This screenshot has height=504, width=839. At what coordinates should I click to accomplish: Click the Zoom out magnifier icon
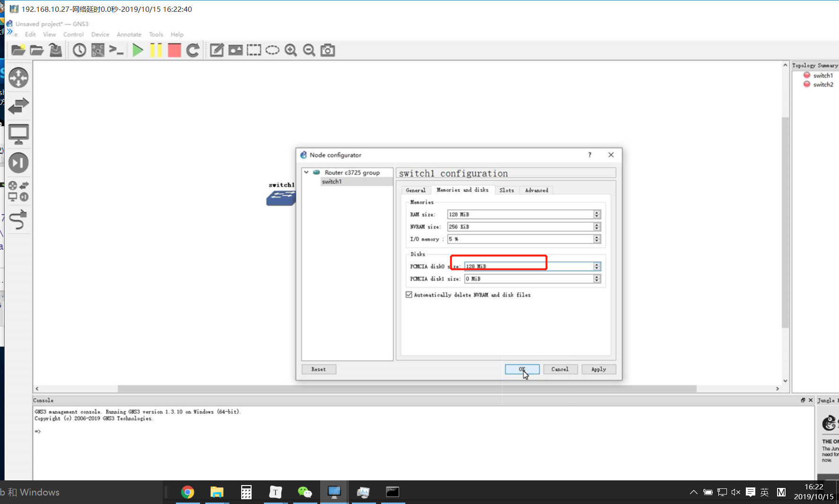[309, 50]
